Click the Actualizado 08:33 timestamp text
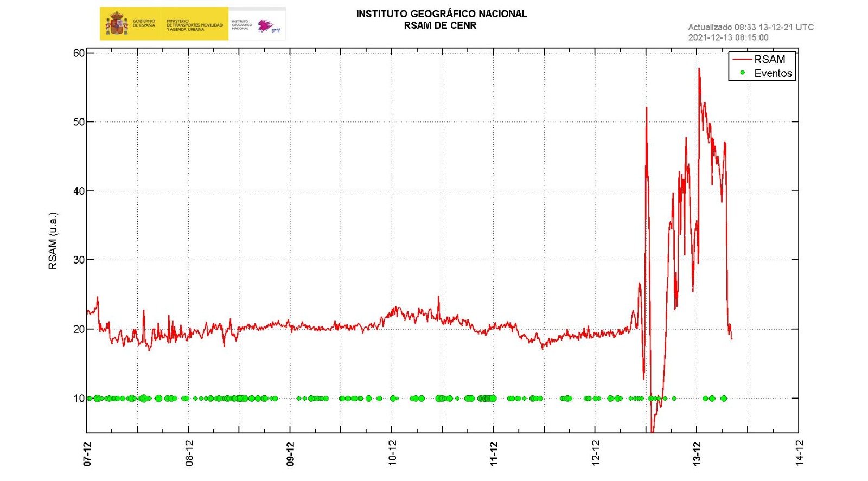This screenshot has height=481, width=868. click(750, 27)
